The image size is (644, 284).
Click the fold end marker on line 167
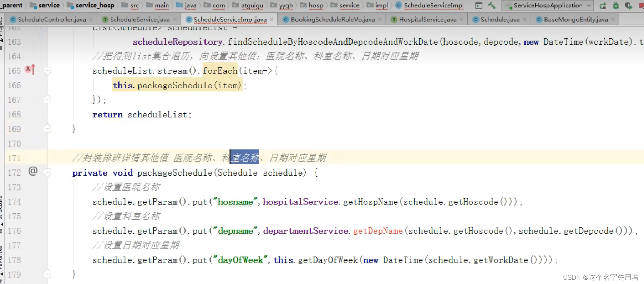pyautogui.click(x=47, y=100)
